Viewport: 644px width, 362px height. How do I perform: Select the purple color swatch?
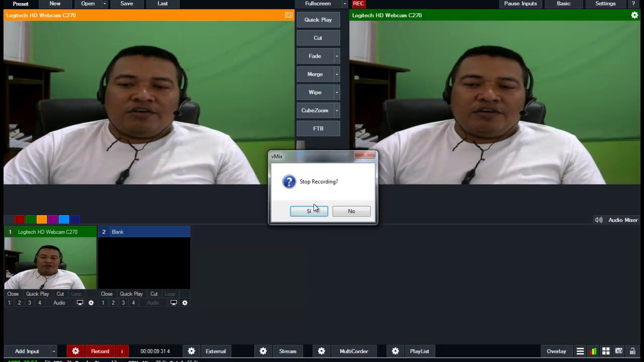click(53, 219)
